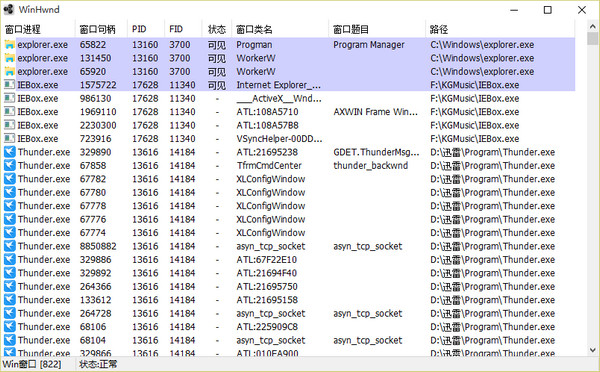Click the 状态 column header
The width and height of the screenshot is (600, 372).
pos(217,29)
